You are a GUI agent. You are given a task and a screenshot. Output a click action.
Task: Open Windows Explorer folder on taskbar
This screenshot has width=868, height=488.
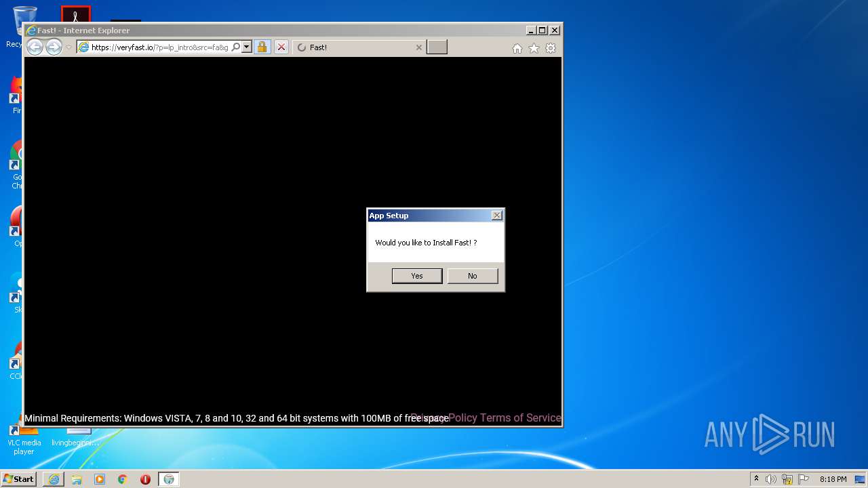77,479
